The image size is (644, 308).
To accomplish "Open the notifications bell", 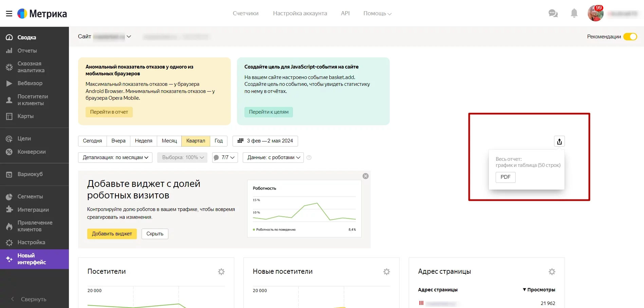I will point(574,13).
